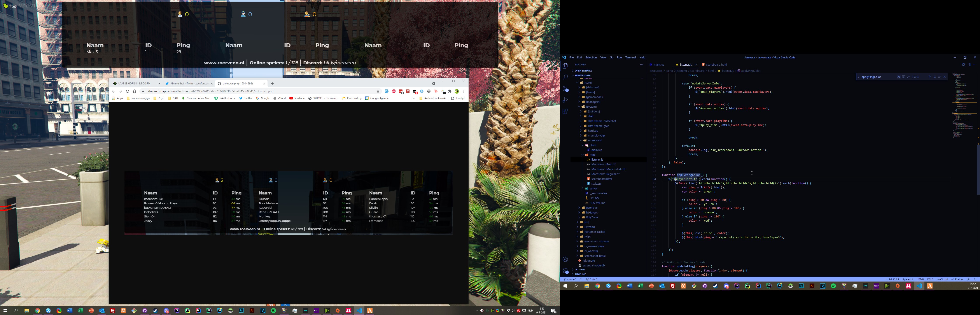980x315 pixels.
Task: Toggle Match Case in find widget
Action: click(x=899, y=77)
